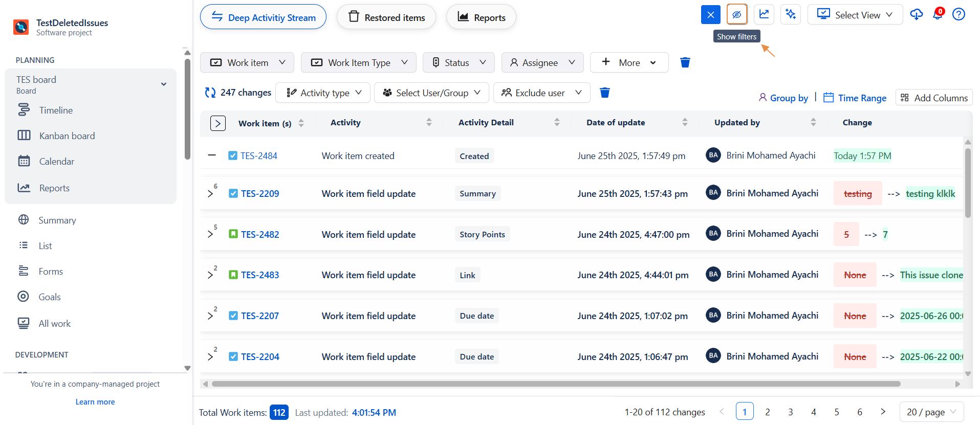Click the Add Columns button
Image resolution: width=980 pixels, height=425 pixels.
click(934, 98)
